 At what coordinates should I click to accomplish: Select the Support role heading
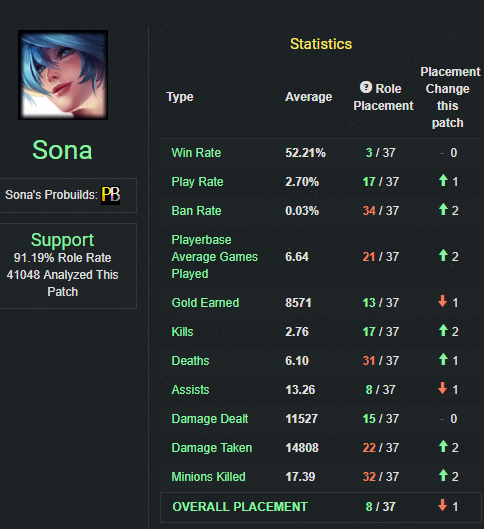click(62, 240)
